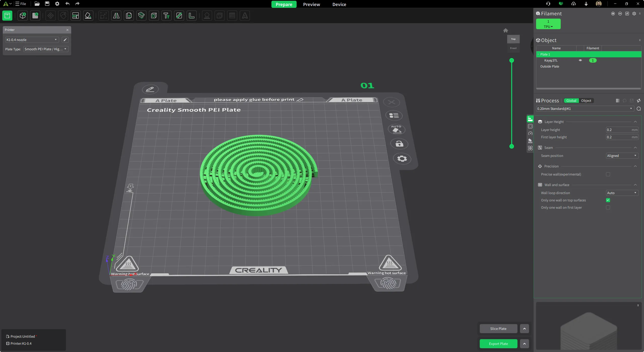The height and width of the screenshot is (352, 644).
Task: Click the Slice Plate button
Action: coord(498,329)
